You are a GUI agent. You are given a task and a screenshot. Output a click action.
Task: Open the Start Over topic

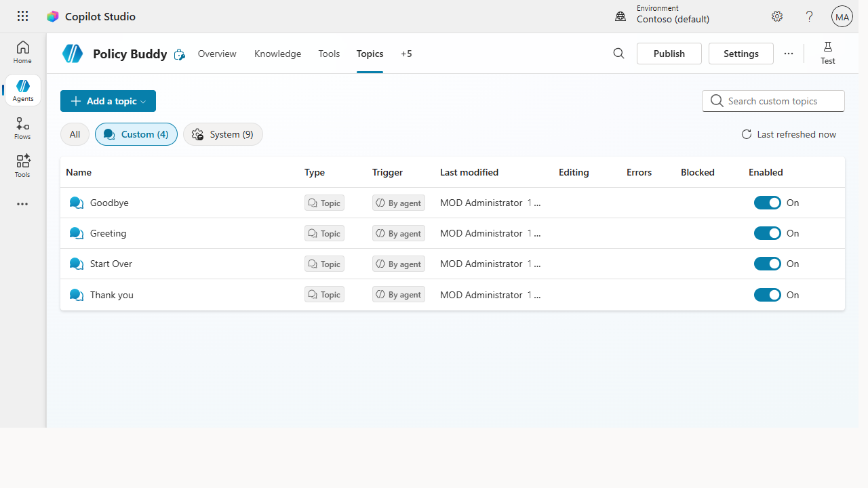point(111,264)
